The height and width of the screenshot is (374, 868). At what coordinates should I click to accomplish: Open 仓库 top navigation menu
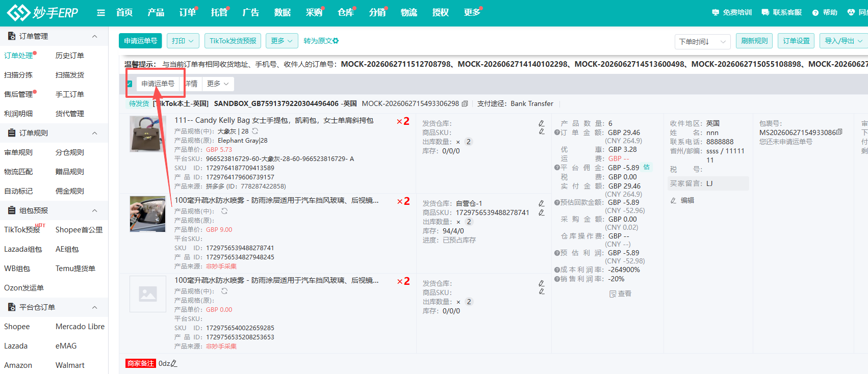pyautogui.click(x=346, y=12)
